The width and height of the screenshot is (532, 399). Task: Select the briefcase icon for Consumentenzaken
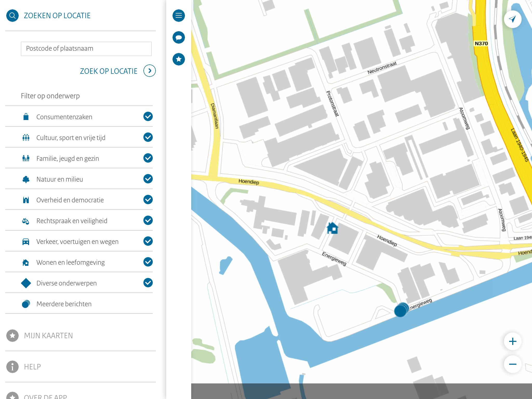click(26, 116)
